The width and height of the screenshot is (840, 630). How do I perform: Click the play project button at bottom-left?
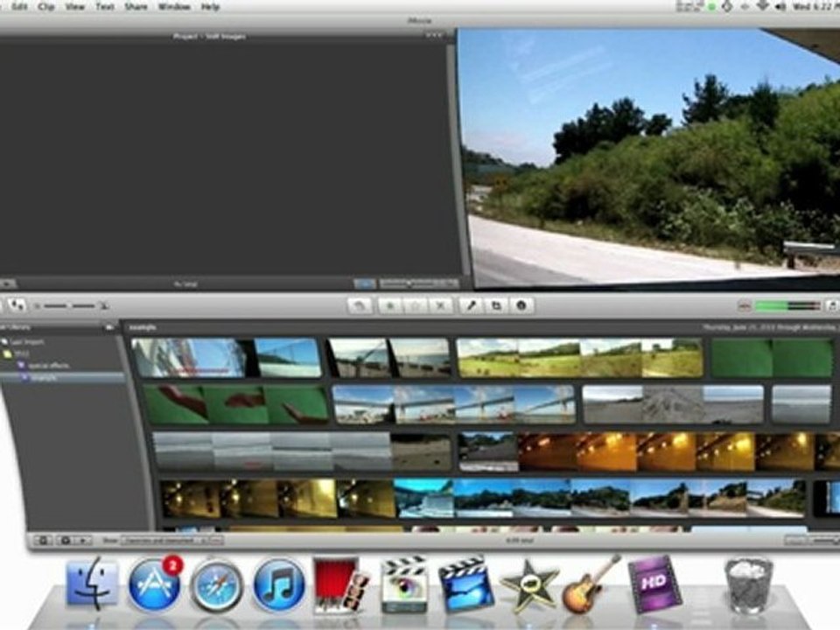(x=8, y=283)
